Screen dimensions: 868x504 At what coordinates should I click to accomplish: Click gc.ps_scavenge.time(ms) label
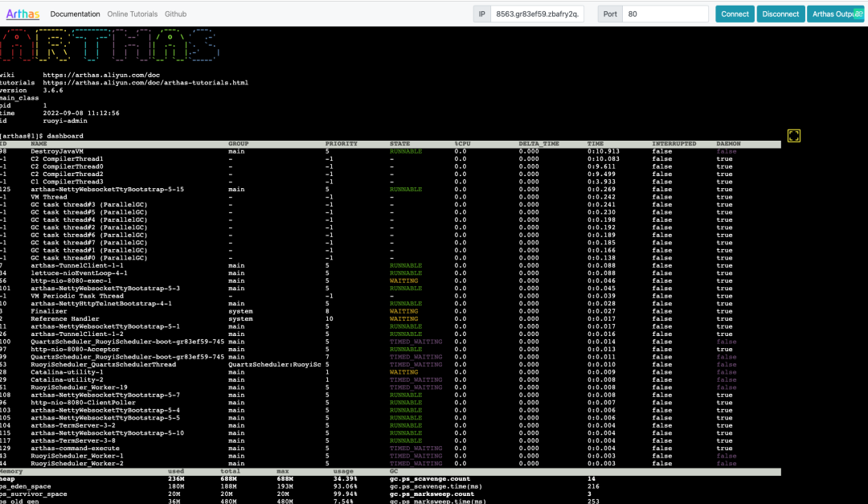436,487
